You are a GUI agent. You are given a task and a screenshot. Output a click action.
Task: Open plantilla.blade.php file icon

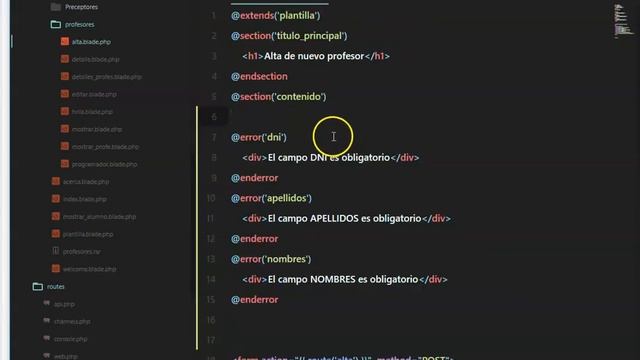56,234
